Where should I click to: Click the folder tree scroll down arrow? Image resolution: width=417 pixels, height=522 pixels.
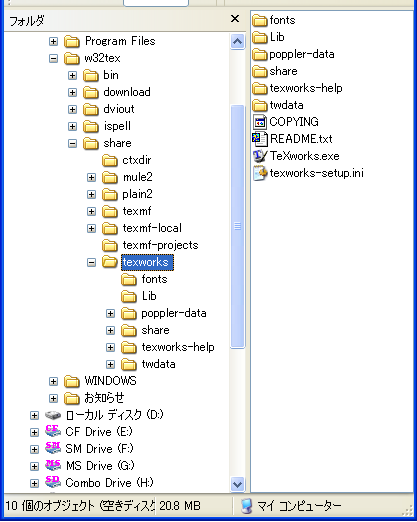click(x=237, y=484)
